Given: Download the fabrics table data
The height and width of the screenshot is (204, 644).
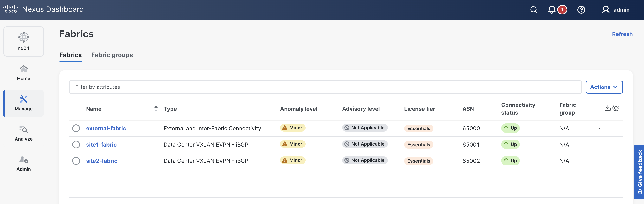Looking at the screenshot, I should coord(607,108).
